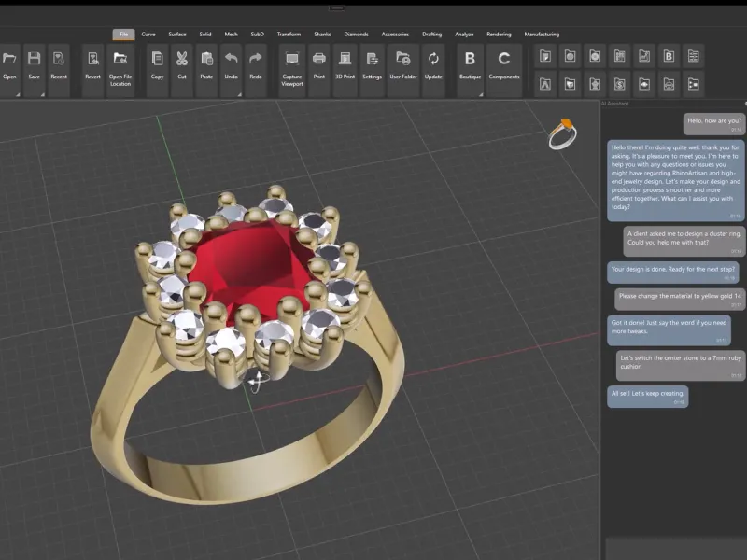Open the Recent files list
The width and height of the screenshot is (747, 560).
point(59,59)
